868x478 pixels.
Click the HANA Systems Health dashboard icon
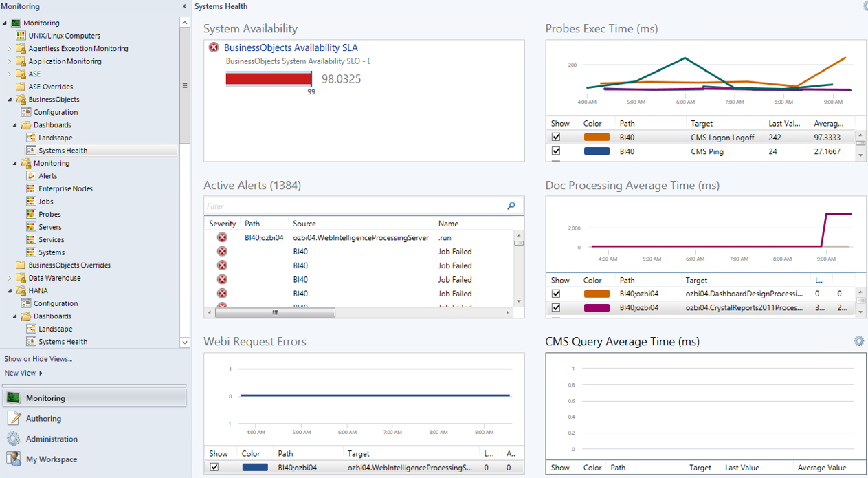click(x=31, y=342)
